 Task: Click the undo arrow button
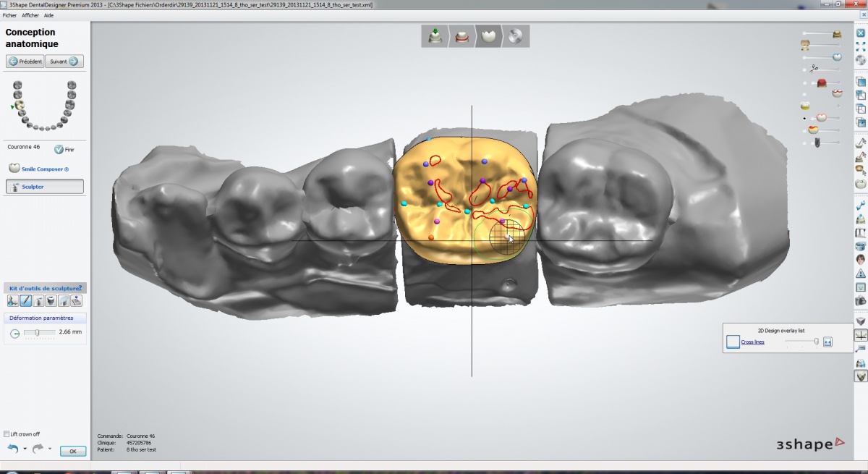click(x=13, y=449)
